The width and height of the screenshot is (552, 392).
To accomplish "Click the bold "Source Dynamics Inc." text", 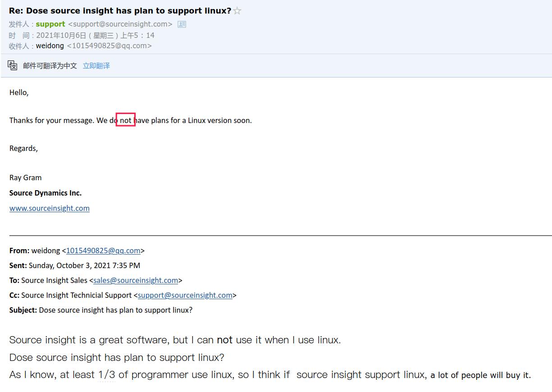I will coord(46,193).
